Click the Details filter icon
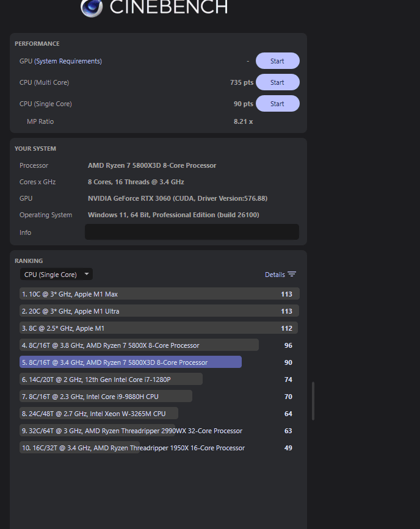Screen dimensions: 420x529 coord(292,274)
